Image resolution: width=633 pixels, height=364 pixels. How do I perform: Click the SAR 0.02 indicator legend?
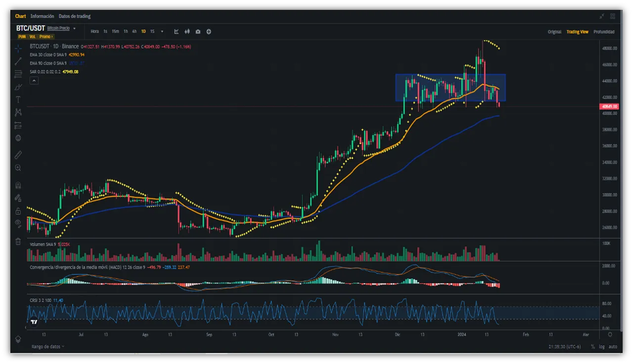click(x=54, y=72)
